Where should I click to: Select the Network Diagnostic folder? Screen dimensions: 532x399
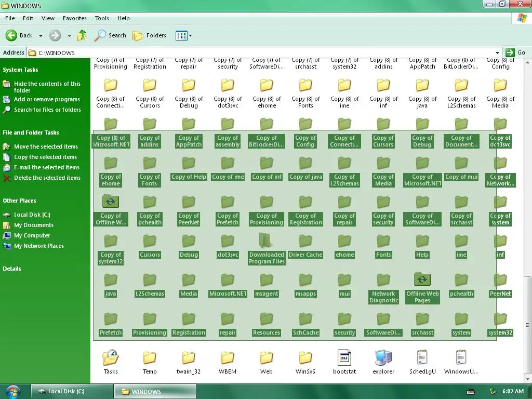(x=383, y=288)
